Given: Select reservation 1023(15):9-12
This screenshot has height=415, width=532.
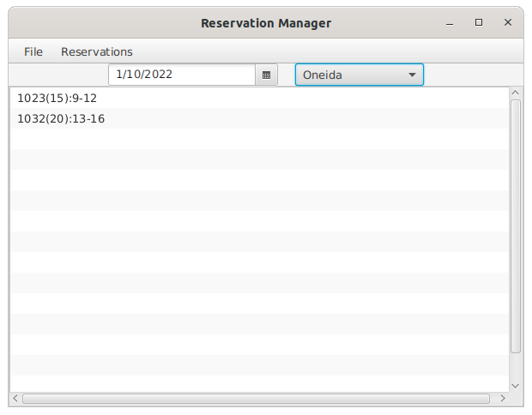Looking at the screenshot, I should click(x=259, y=98).
